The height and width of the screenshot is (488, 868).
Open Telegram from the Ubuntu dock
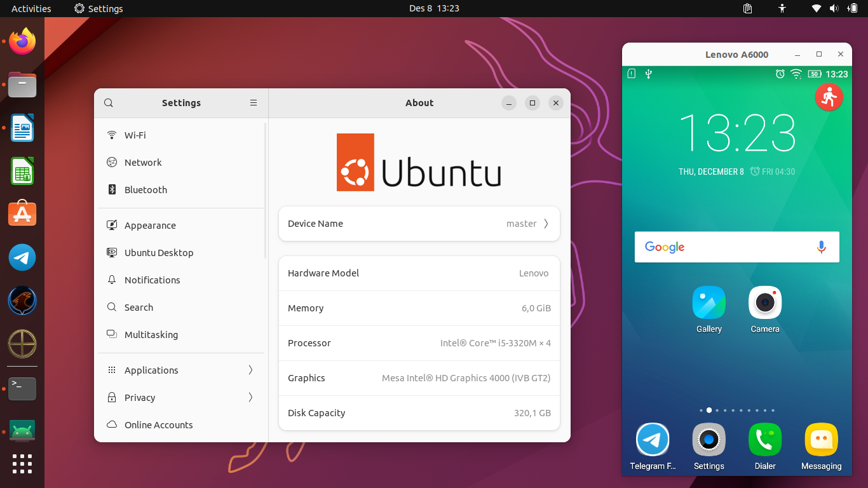coord(22,257)
